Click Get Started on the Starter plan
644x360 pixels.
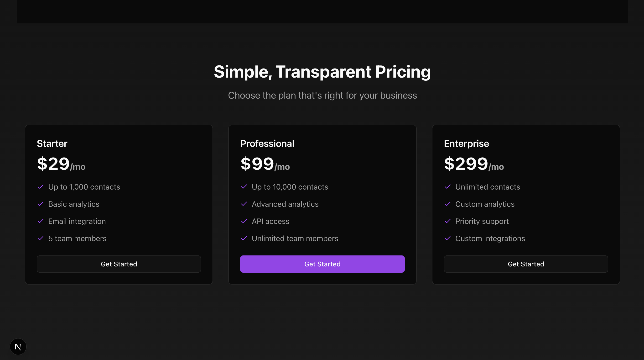(x=119, y=264)
